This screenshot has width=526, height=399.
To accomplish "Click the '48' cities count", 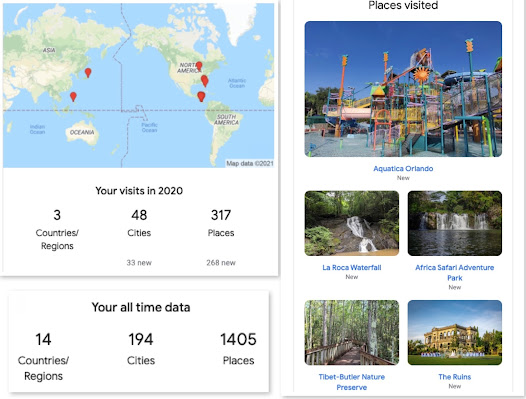I will (x=139, y=215).
